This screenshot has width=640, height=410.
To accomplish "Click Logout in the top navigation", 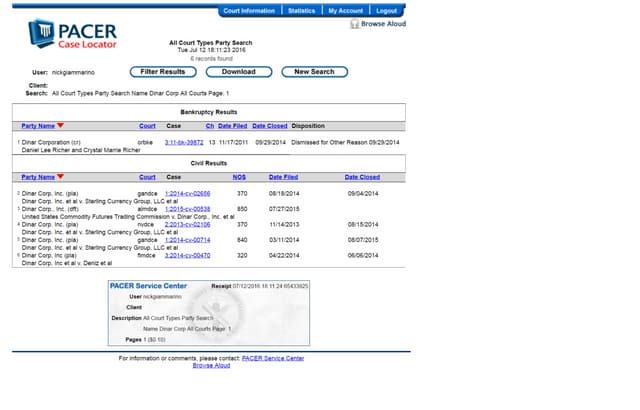I will [x=387, y=10].
